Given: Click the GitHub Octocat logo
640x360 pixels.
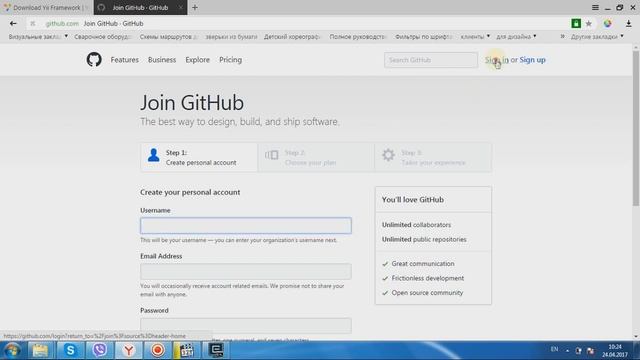Looking at the screenshot, I should point(94,60).
